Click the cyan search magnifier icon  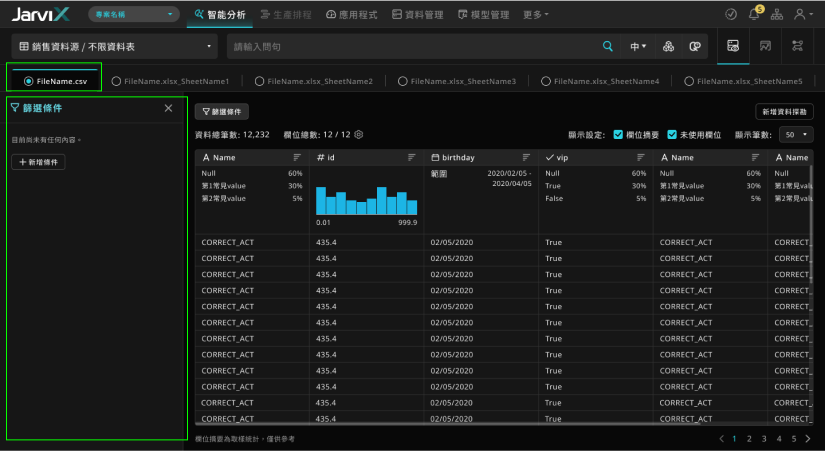point(608,46)
